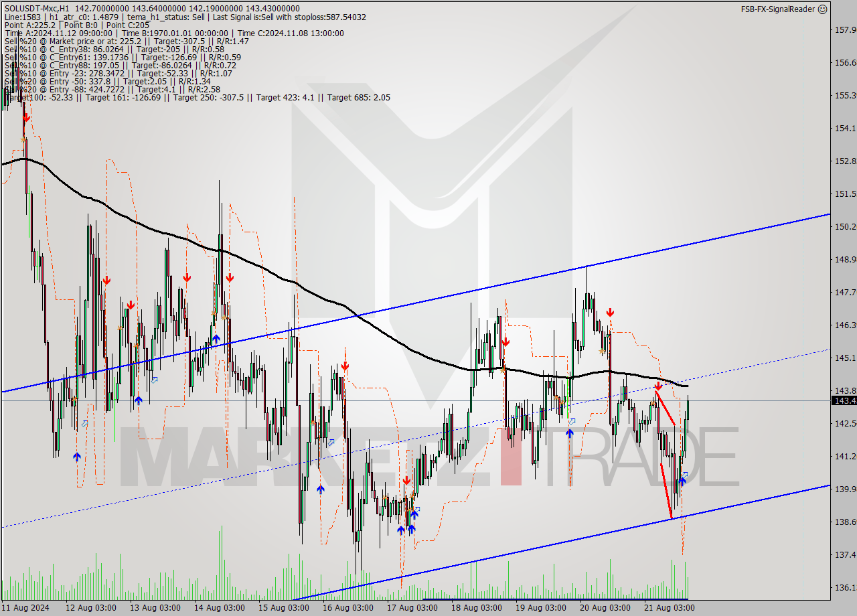Image resolution: width=857 pixels, height=616 pixels.
Task: Click the 'C_Entry61: 139.1736' sell line
Action: [x=123, y=57]
